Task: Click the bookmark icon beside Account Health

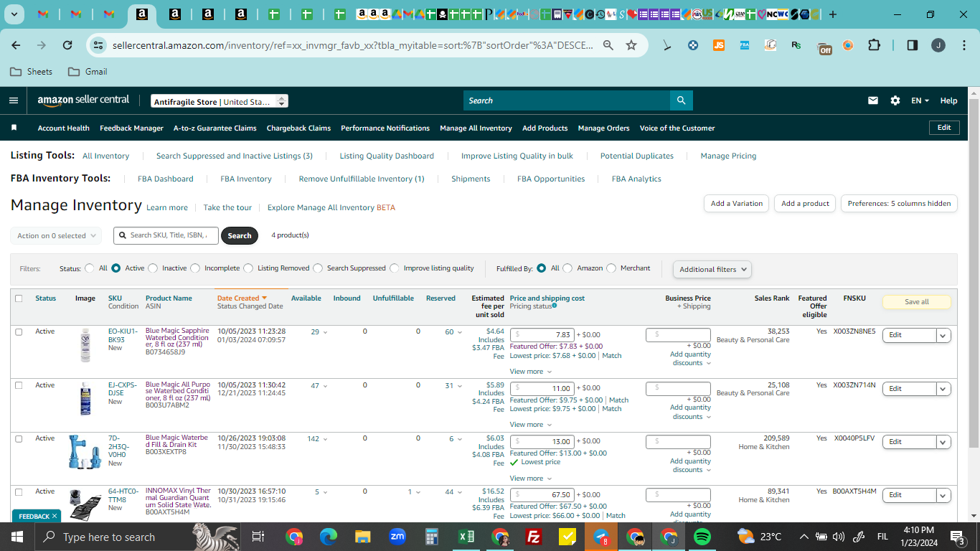Action: (x=14, y=128)
